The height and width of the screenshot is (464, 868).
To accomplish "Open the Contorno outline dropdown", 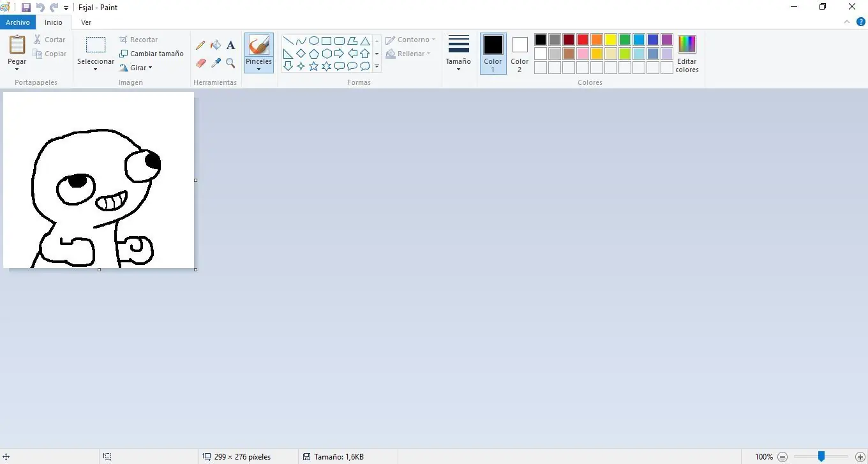I will point(410,40).
